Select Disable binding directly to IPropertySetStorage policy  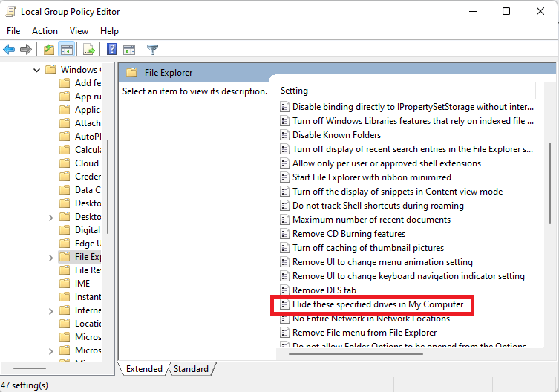click(x=413, y=107)
